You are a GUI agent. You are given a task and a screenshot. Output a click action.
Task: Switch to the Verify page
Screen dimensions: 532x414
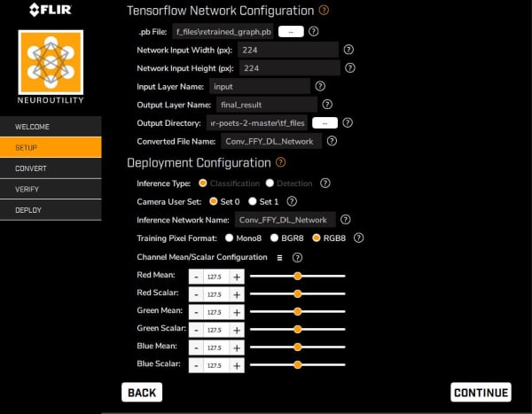[x=51, y=189]
